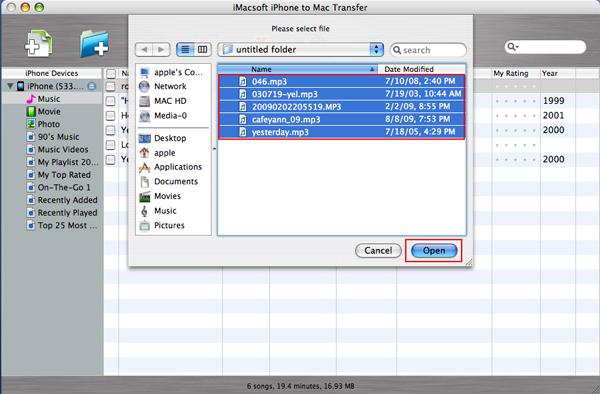Set the rating for the 2001 song
This screenshot has height=394, width=600.
click(x=515, y=116)
